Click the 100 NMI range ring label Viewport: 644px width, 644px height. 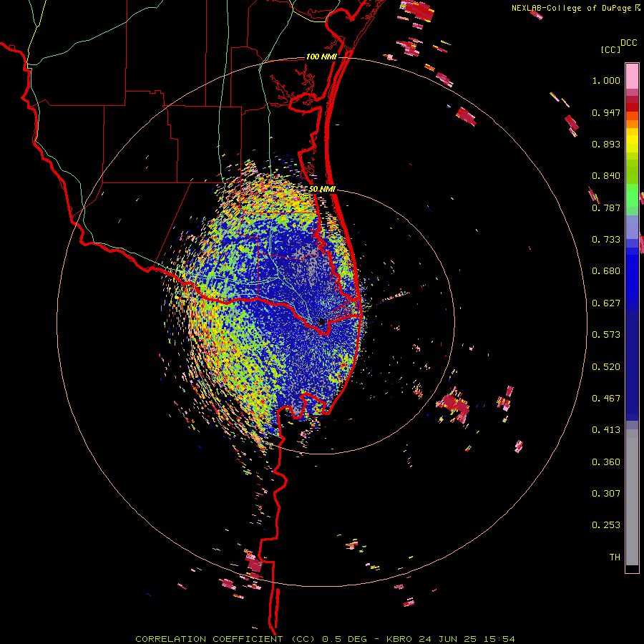click(x=321, y=57)
